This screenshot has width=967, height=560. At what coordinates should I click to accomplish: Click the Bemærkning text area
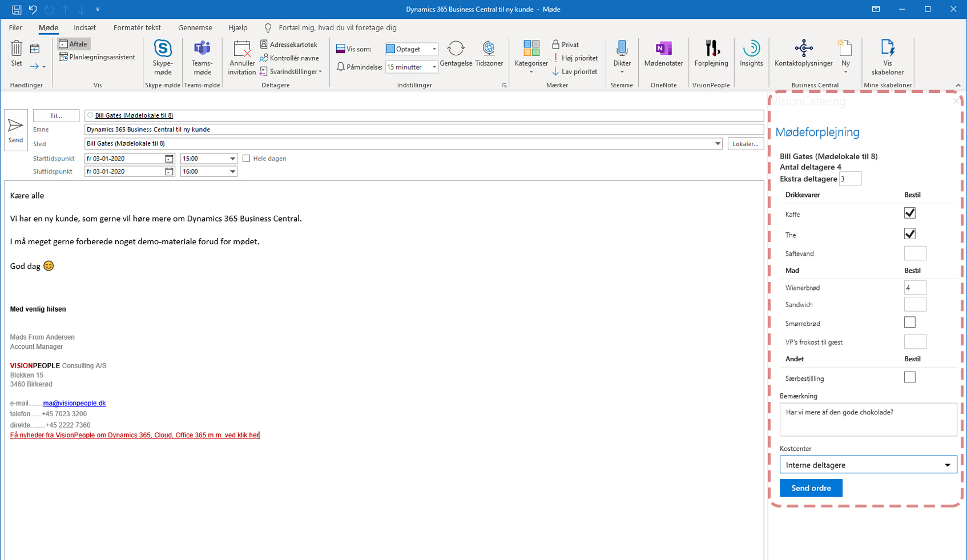tap(868, 420)
